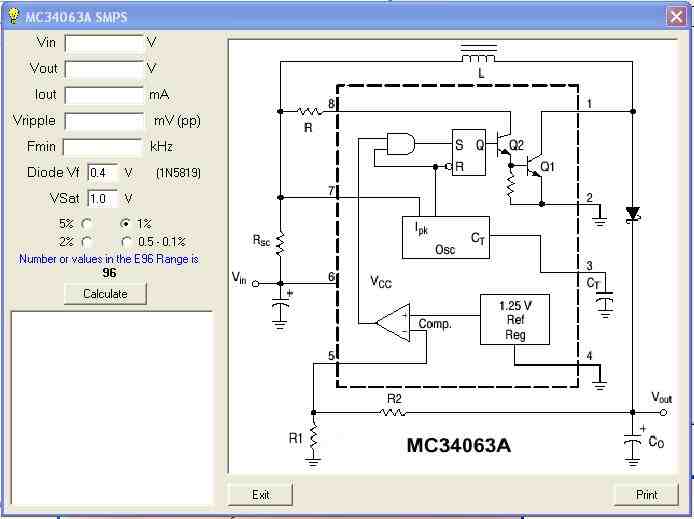The width and height of the screenshot is (694, 519).
Task: Click the AND gate symbol in schematic
Action: tap(401, 143)
